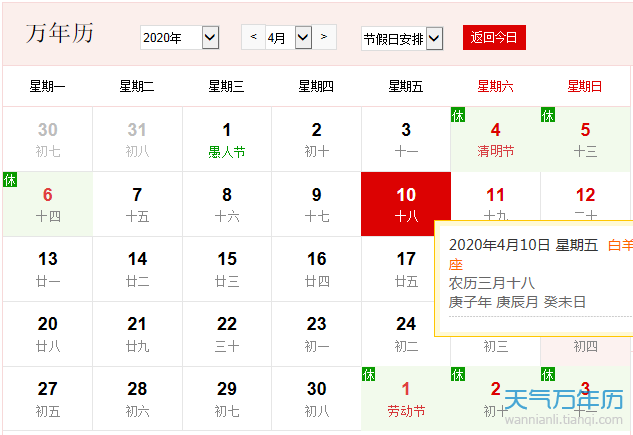
Task: Click the 休 badge on May 1 劳动节
Action: click(369, 374)
